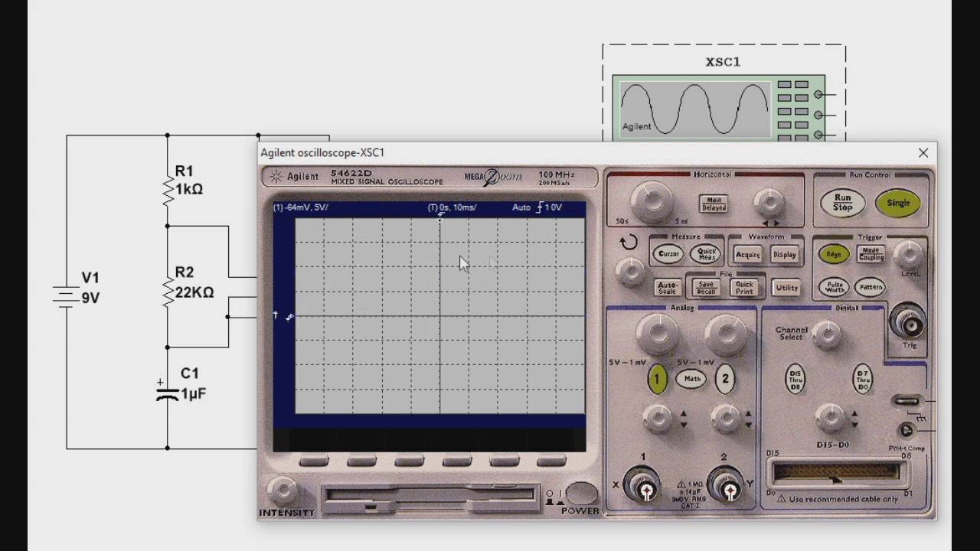Select the Pattern trigger button
The width and height of the screenshot is (980, 551).
pyautogui.click(x=871, y=287)
